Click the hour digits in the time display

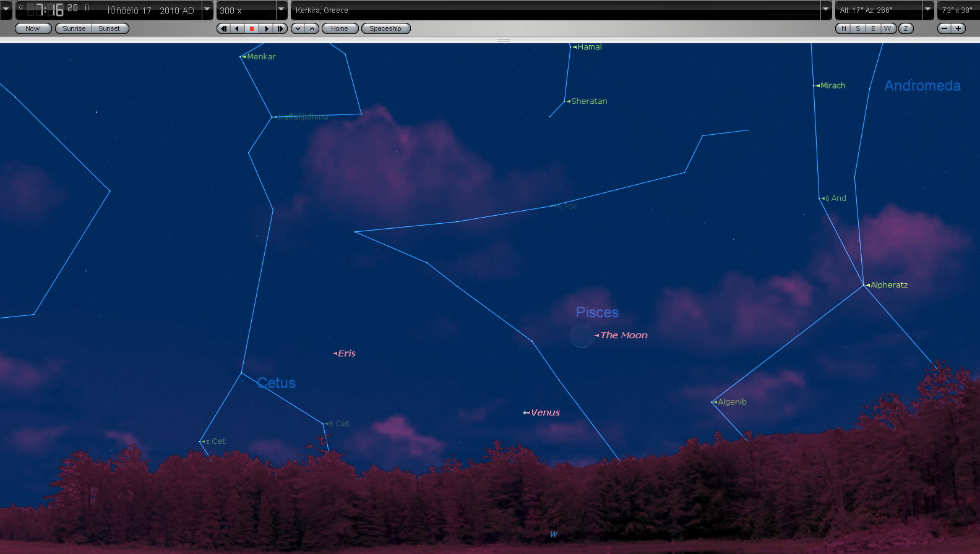[39, 10]
